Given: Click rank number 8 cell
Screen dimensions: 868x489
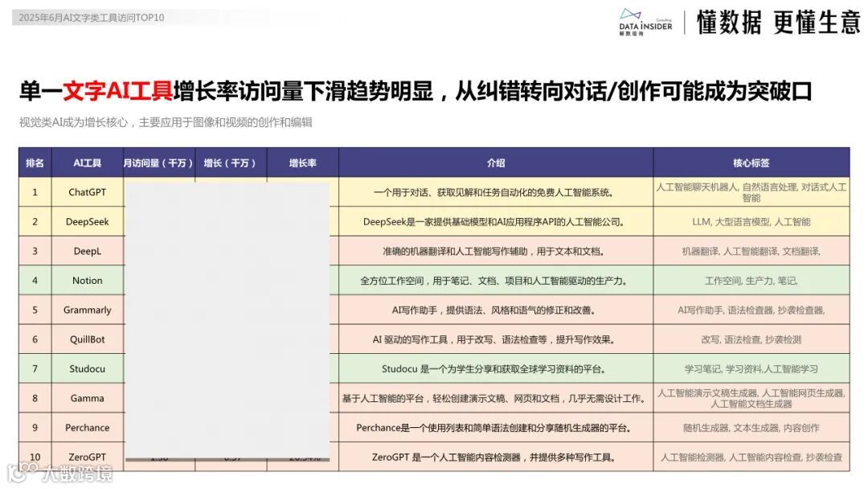Looking at the screenshot, I should [35, 397].
